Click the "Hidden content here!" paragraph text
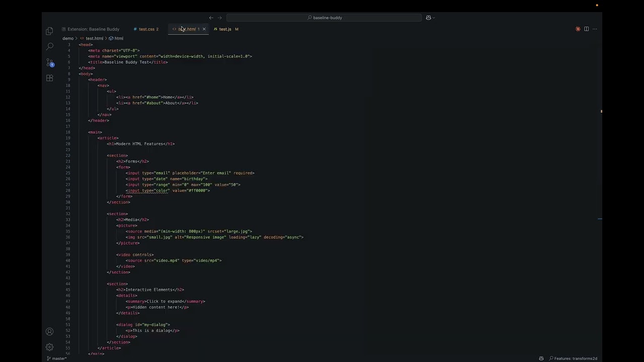Viewport: 644px width, 362px height. click(x=156, y=307)
